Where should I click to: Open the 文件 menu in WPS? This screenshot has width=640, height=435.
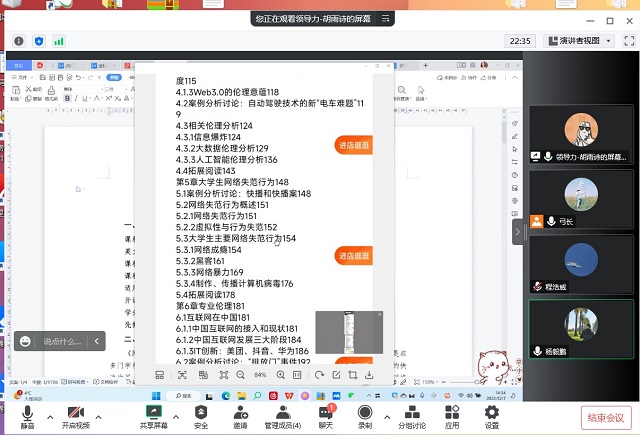pyautogui.click(x=20, y=77)
